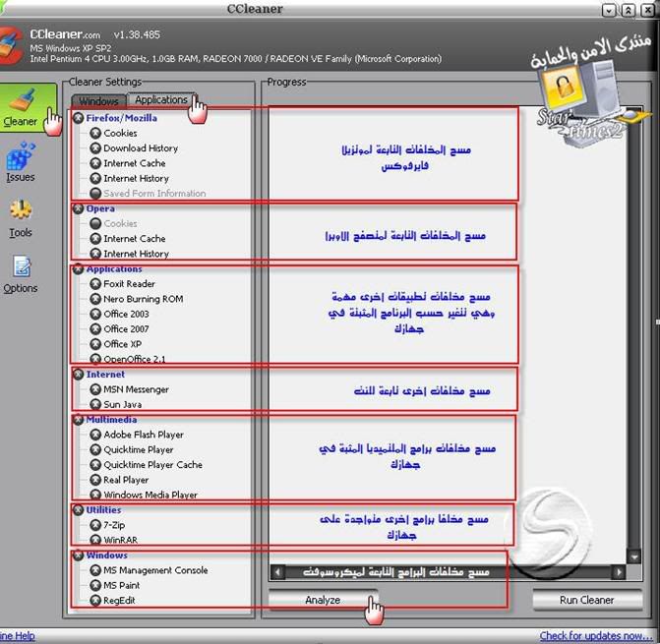
Task: Toggle Opera Internet Cache checkbox
Action: [95, 239]
